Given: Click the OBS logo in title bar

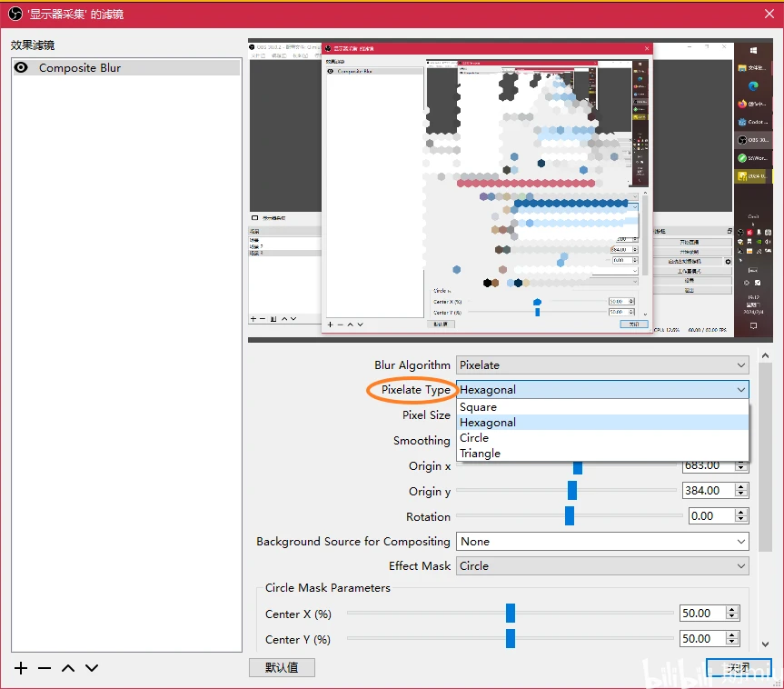Looking at the screenshot, I should pos(15,14).
